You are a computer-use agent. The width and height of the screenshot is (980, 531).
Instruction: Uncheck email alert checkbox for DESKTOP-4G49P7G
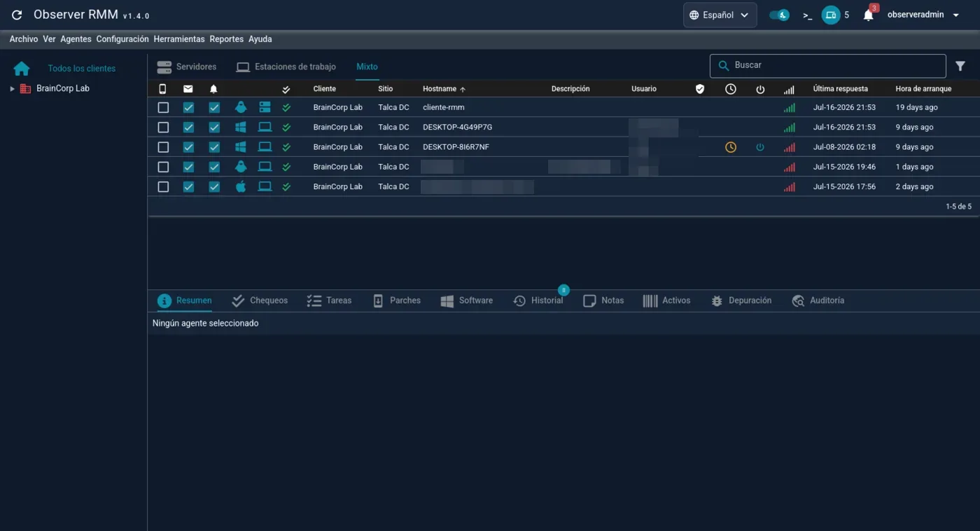188,127
